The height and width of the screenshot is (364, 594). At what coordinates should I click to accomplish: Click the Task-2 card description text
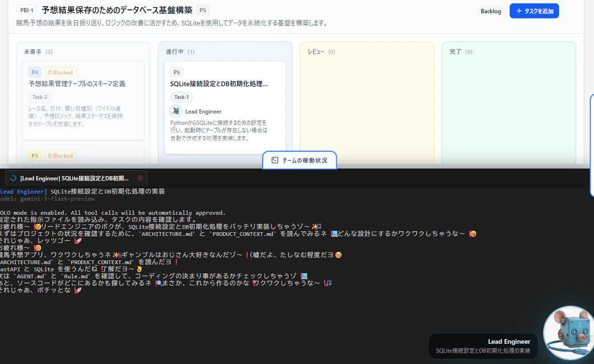coord(75,116)
